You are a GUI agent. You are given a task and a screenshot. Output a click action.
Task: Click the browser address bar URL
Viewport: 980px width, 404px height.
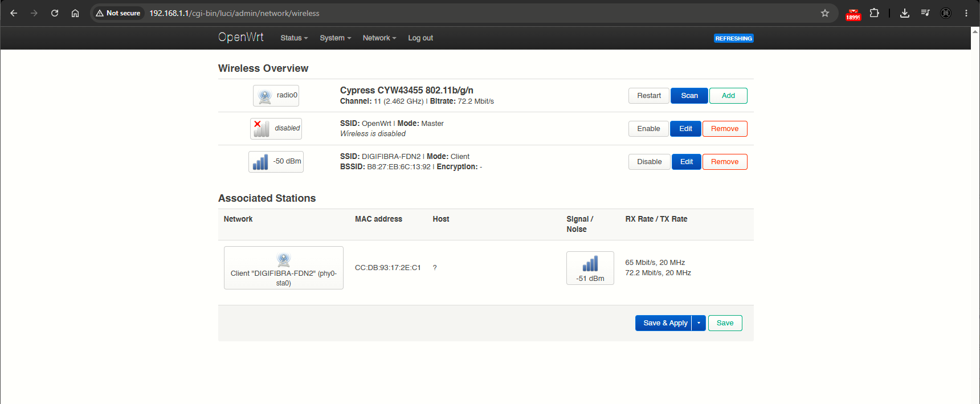(234, 13)
